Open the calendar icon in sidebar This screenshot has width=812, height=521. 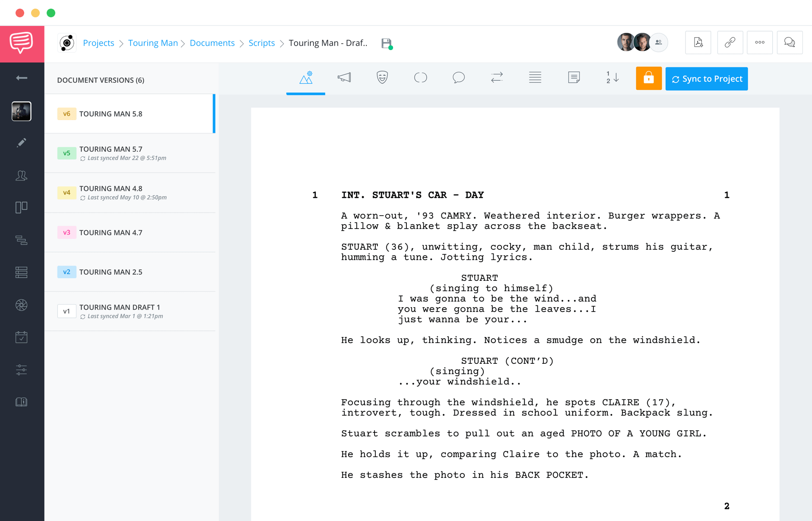[22, 337]
